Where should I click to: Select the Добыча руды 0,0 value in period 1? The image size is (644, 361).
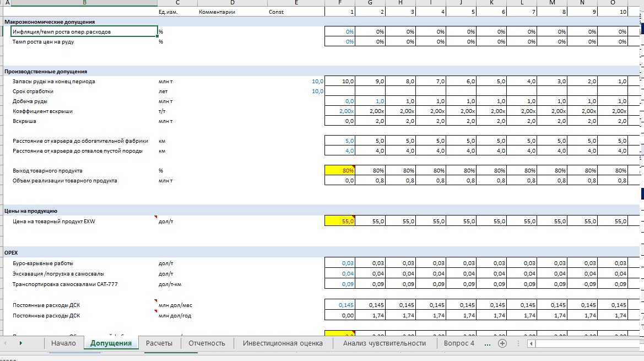340,101
